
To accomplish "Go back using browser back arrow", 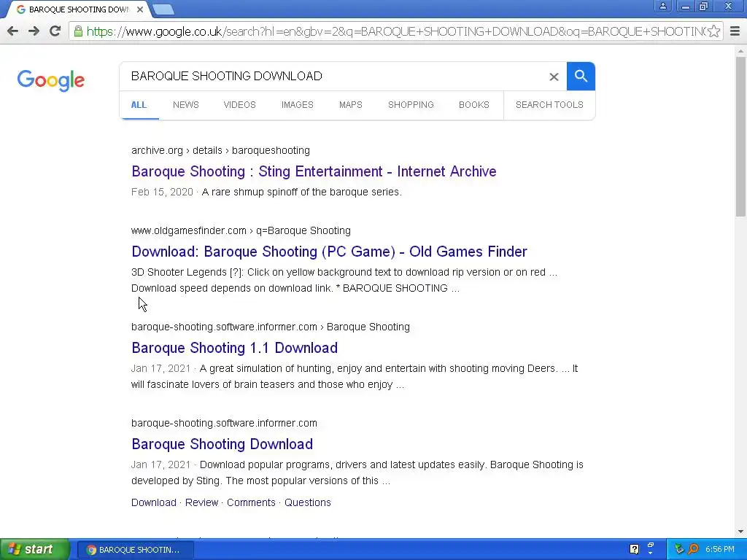I will pos(13,31).
